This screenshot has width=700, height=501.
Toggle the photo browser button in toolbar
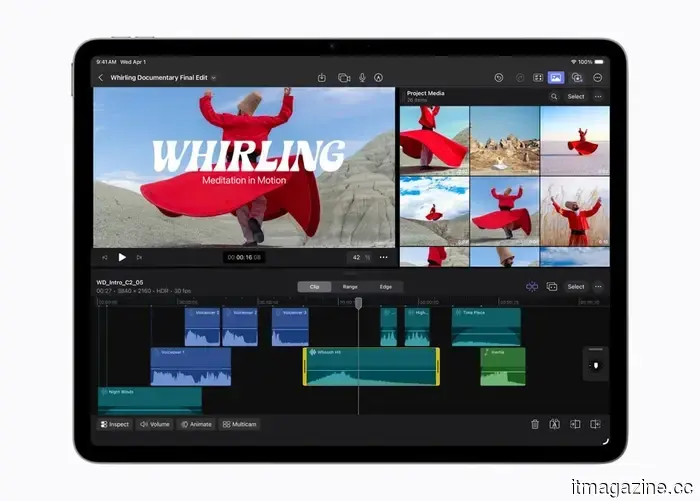pos(556,78)
